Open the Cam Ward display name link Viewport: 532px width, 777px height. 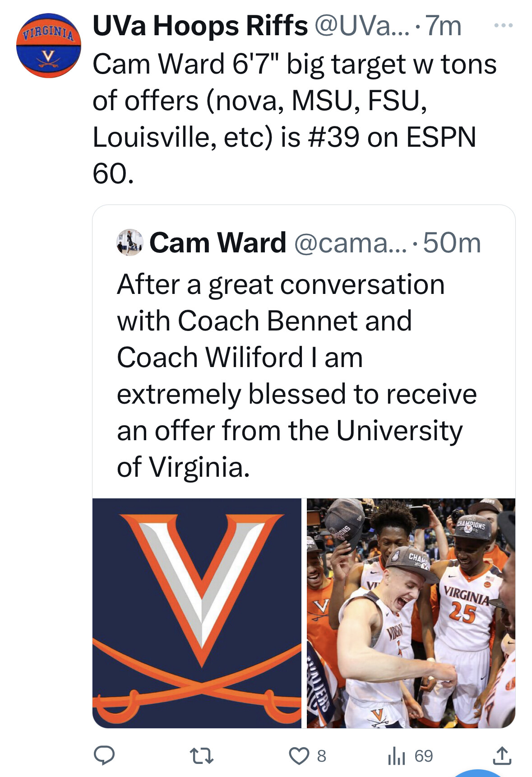click(x=218, y=242)
